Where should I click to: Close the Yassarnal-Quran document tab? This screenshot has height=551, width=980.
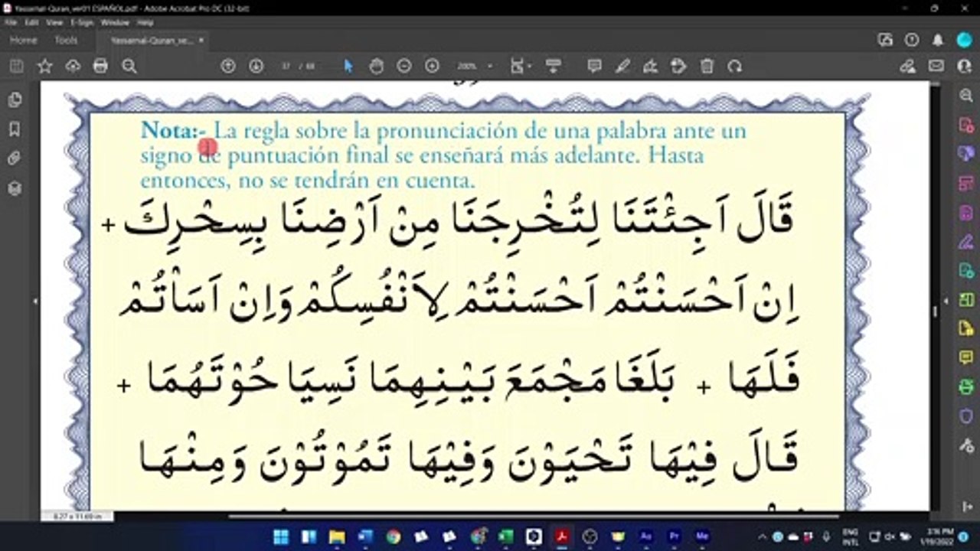[201, 41]
